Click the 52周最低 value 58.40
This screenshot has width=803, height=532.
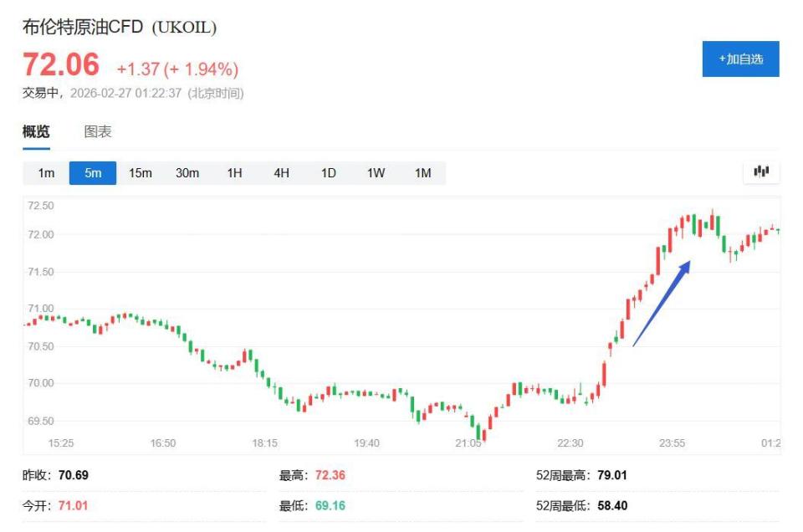pyautogui.click(x=612, y=506)
